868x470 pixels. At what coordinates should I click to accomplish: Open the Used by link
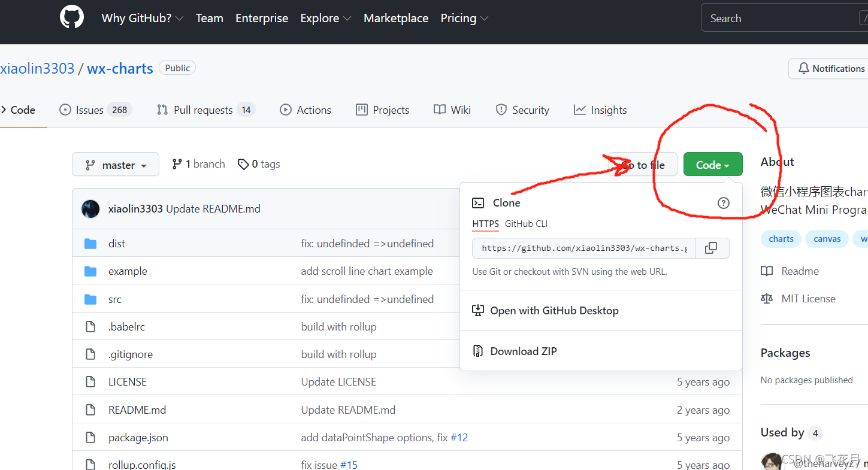click(792, 432)
